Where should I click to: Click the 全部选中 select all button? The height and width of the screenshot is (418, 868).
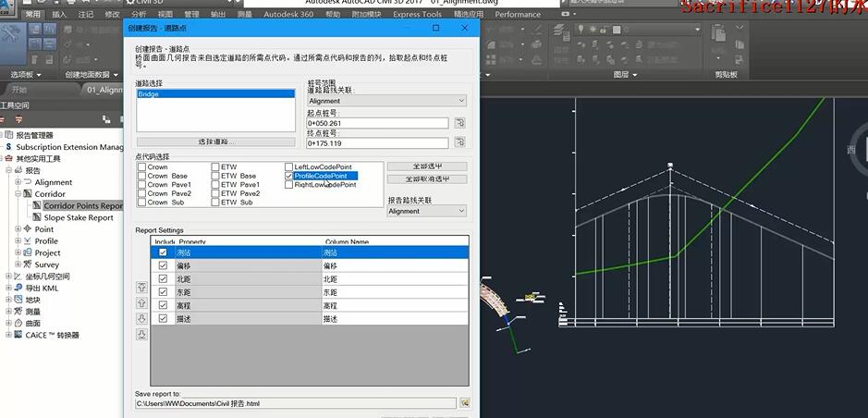[426, 166]
